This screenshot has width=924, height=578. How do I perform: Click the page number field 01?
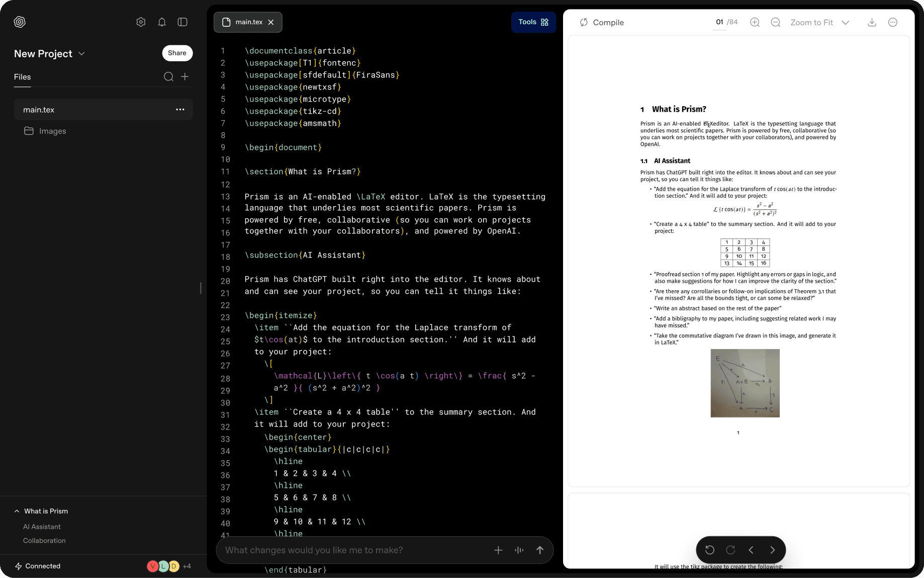click(x=719, y=22)
